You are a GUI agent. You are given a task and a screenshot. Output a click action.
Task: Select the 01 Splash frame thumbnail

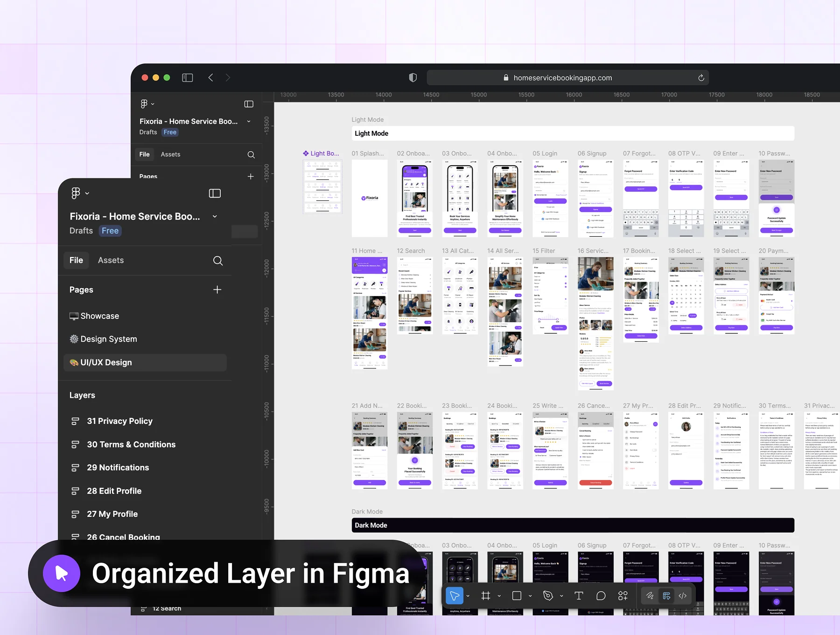(370, 198)
